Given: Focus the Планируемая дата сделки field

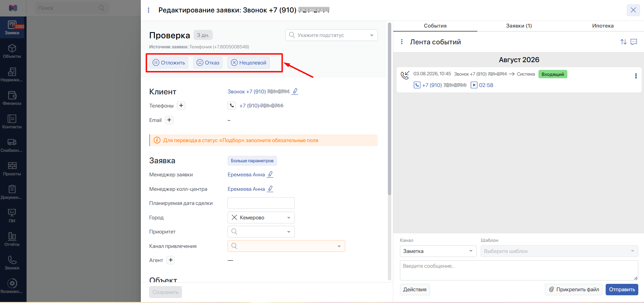Looking at the screenshot, I should click(x=261, y=203).
